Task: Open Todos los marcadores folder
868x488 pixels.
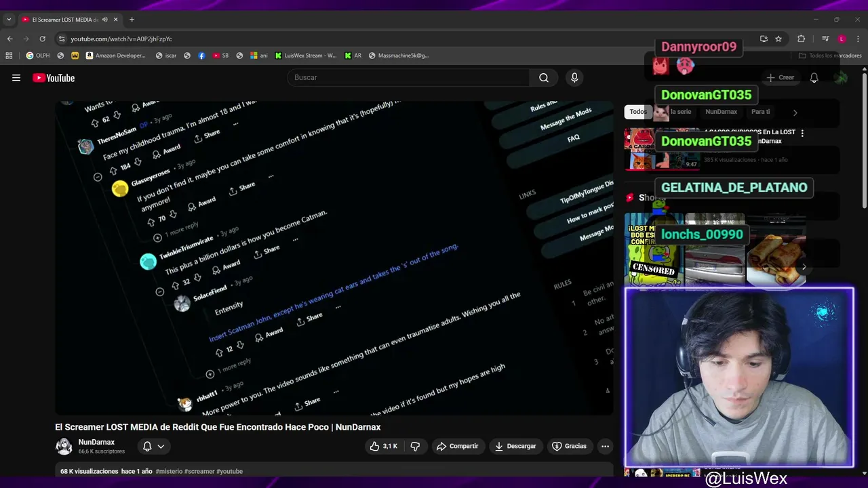Action: point(830,56)
